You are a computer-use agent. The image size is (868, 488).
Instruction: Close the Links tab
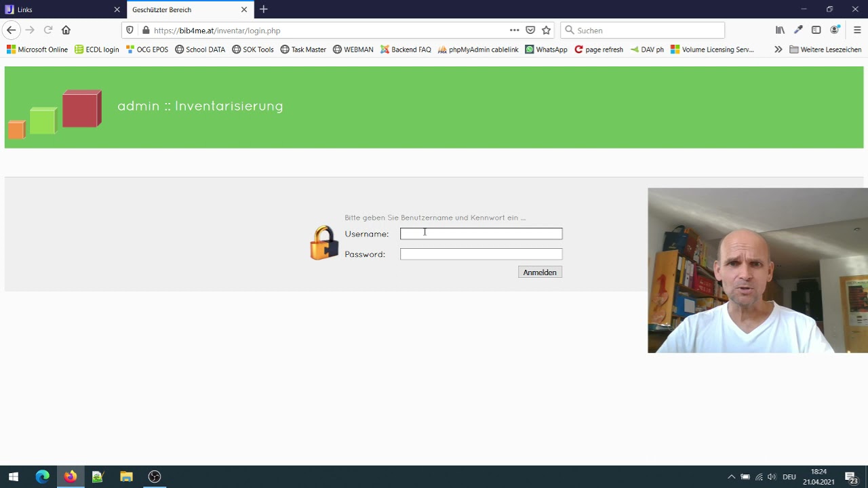(117, 9)
